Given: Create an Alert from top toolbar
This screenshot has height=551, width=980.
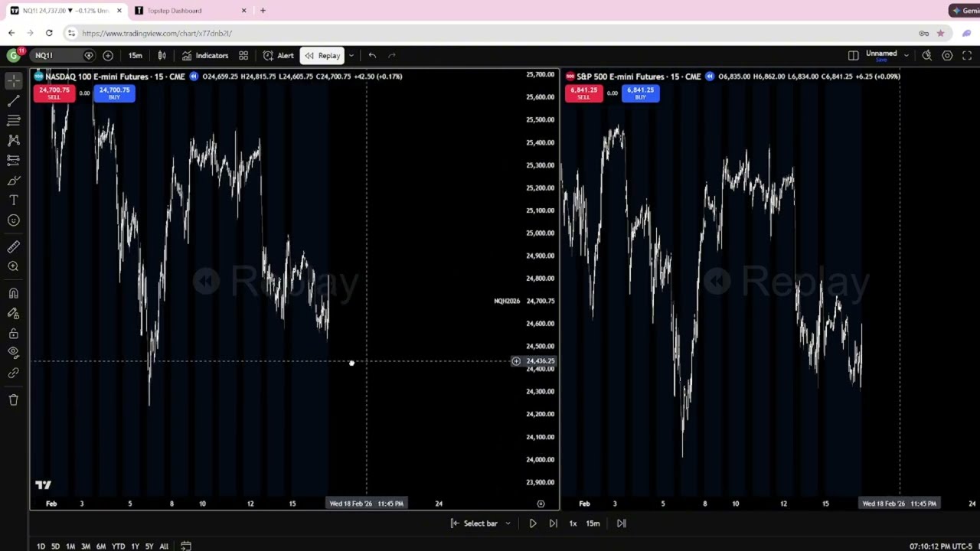Looking at the screenshot, I should (x=278, y=55).
